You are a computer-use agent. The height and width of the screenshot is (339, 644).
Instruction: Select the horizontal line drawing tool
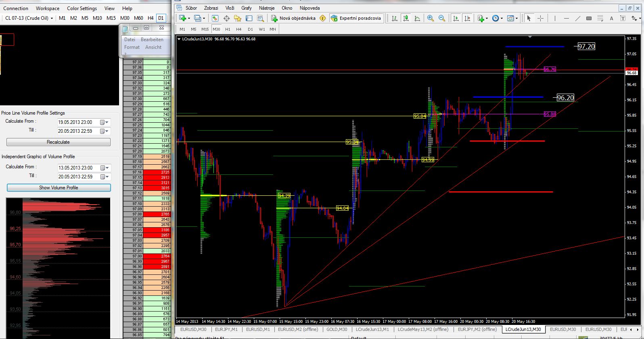point(567,18)
